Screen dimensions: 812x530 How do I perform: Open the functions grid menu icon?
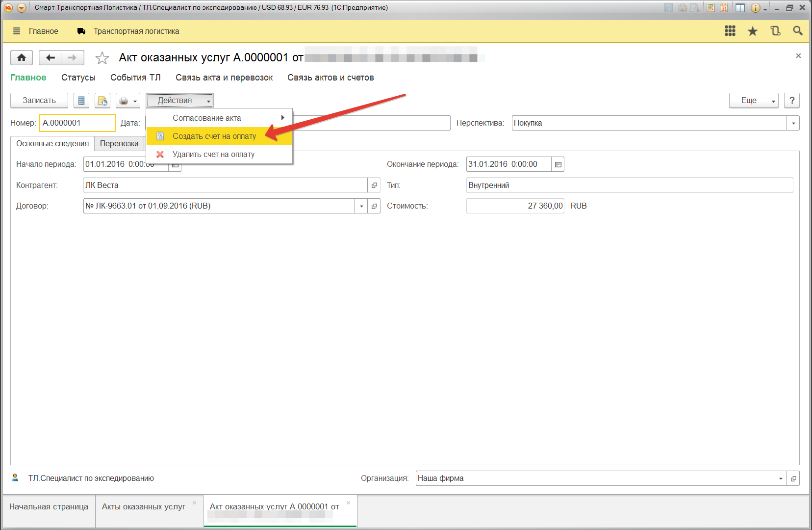(x=730, y=31)
